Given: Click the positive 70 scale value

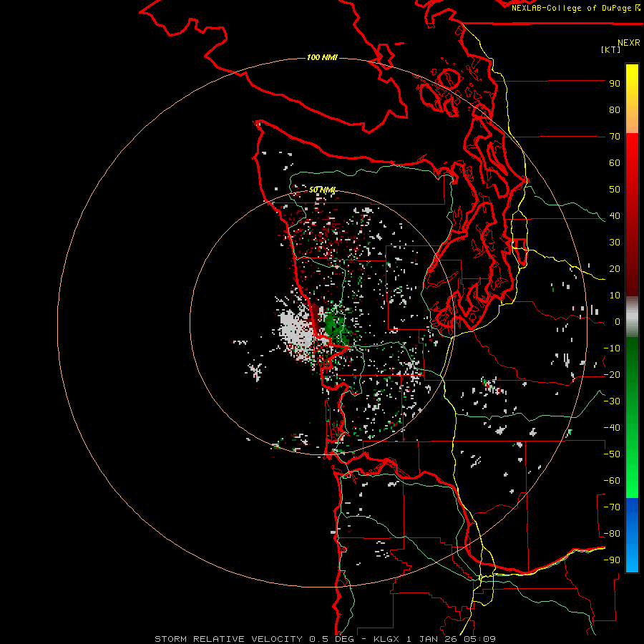Looking at the screenshot, I should click(615, 137).
